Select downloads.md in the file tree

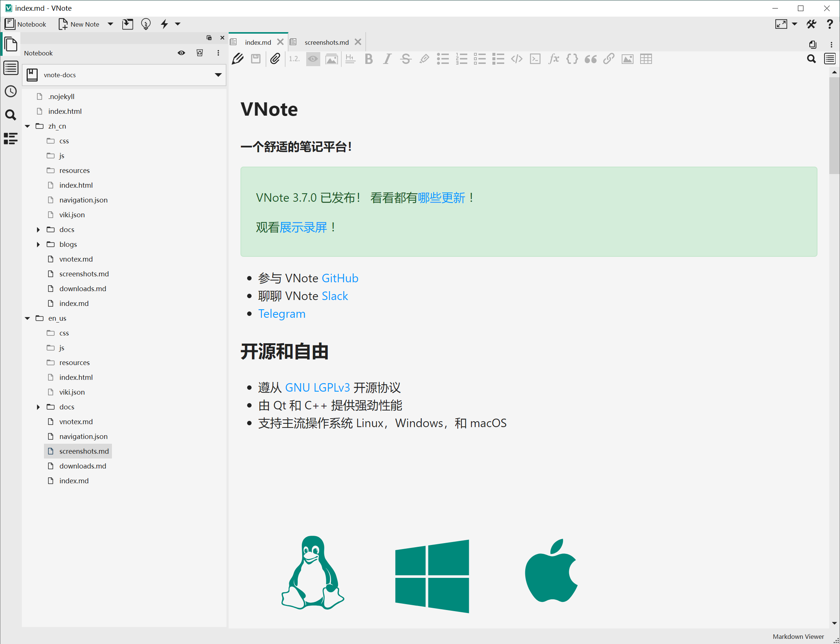point(83,466)
